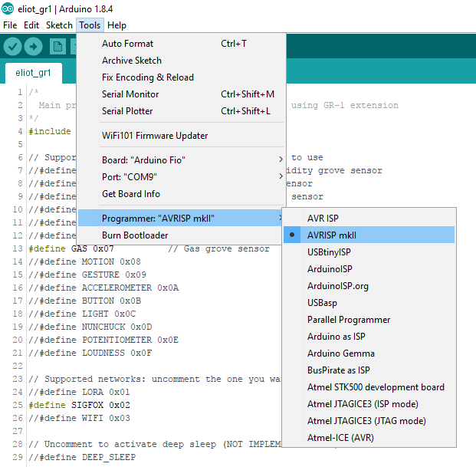Select AVR ISP programmer
The height and width of the screenshot is (467, 476).
coord(369,218)
